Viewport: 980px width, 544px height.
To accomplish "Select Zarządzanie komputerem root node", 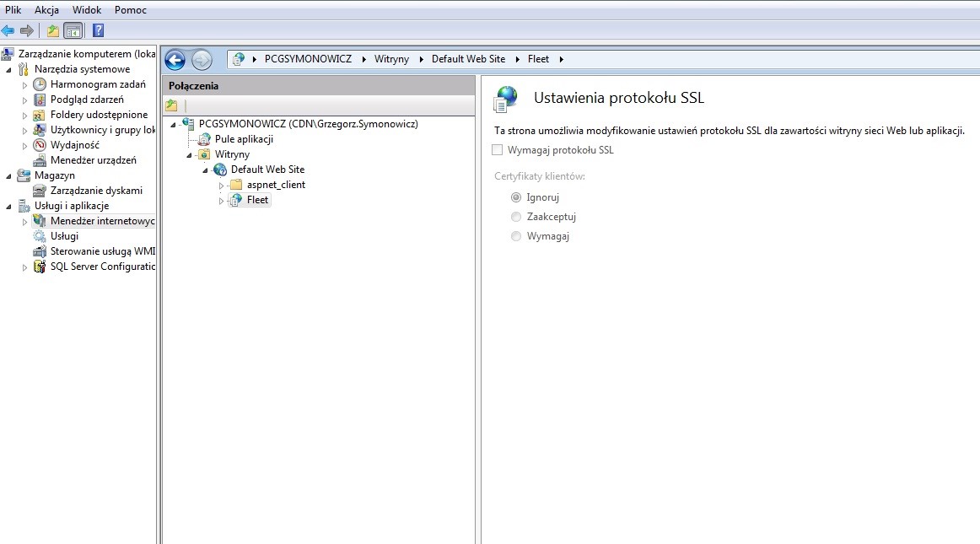I will [86, 54].
